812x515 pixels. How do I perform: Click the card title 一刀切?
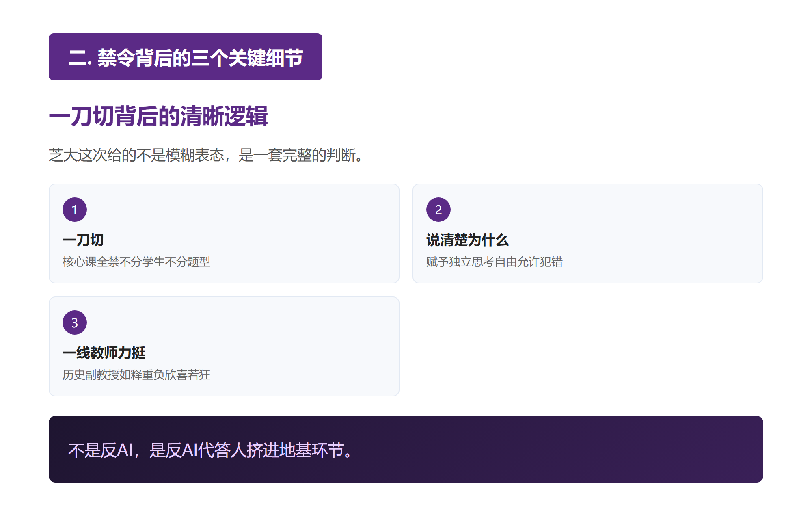83,240
